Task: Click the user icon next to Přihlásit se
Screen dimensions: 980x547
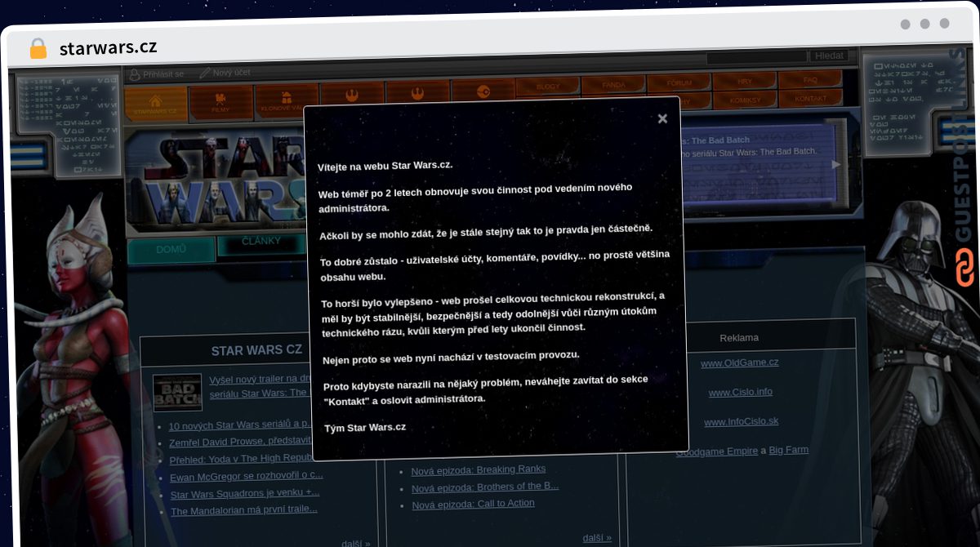Action: pos(135,74)
